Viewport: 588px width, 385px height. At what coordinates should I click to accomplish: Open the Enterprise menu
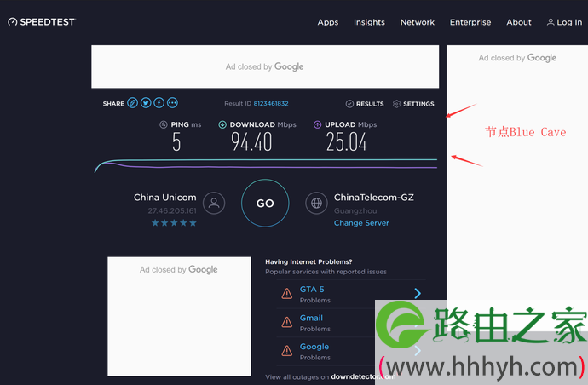pos(470,22)
